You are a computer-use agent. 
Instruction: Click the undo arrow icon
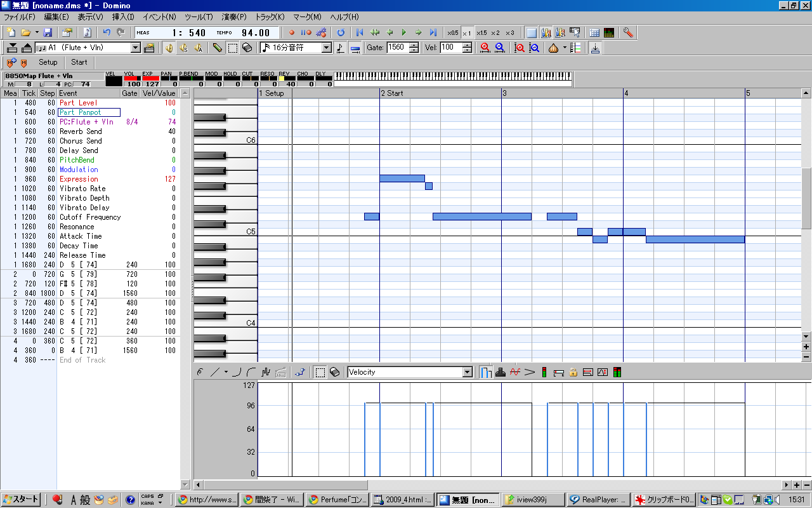coord(107,32)
